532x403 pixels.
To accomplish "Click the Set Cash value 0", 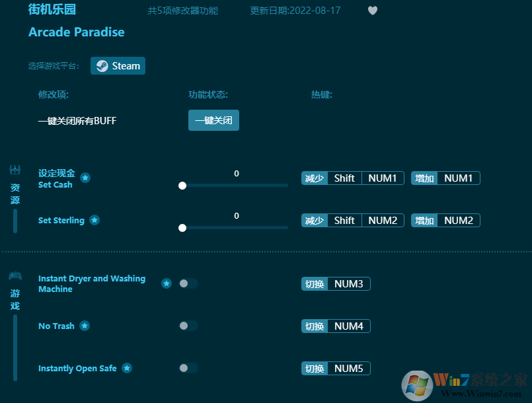I will tap(237, 174).
